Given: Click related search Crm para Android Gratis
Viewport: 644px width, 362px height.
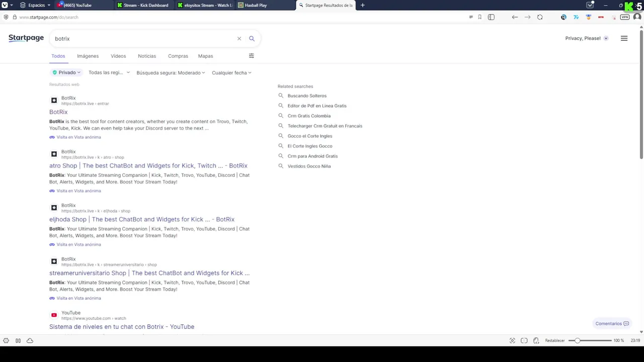Looking at the screenshot, I should pos(312,156).
